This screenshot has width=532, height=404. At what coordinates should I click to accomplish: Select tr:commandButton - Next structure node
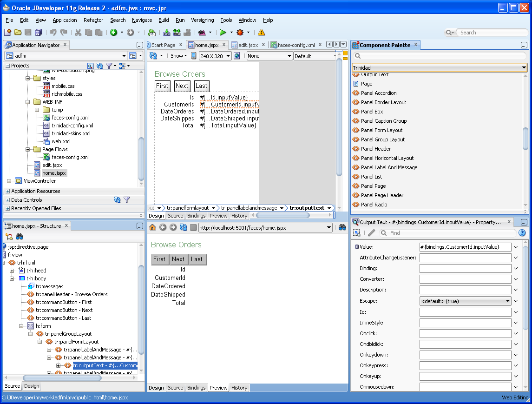pos(64,310)
